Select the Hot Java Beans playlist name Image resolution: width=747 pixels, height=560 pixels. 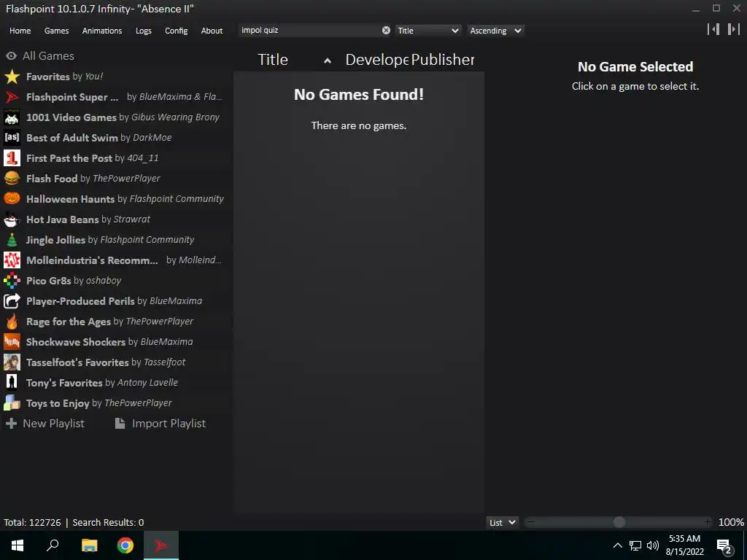click(x=63, y=219)
